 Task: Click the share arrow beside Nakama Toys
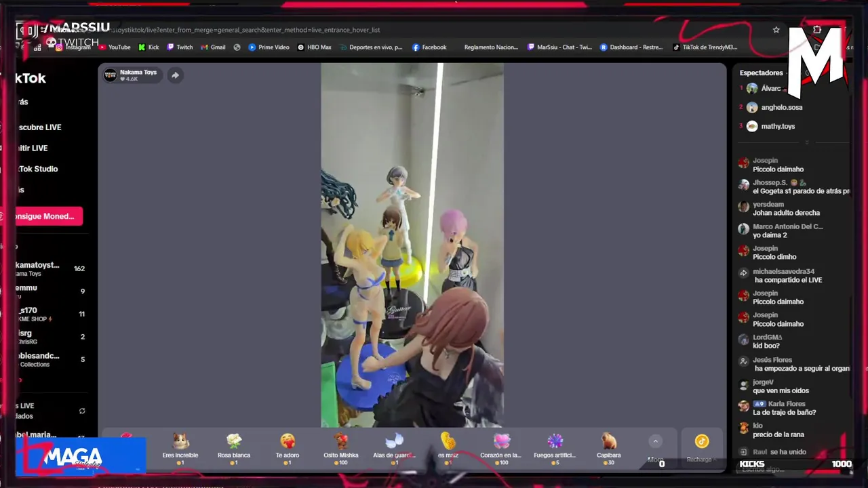pyautogui.click(x=175, y=75)
